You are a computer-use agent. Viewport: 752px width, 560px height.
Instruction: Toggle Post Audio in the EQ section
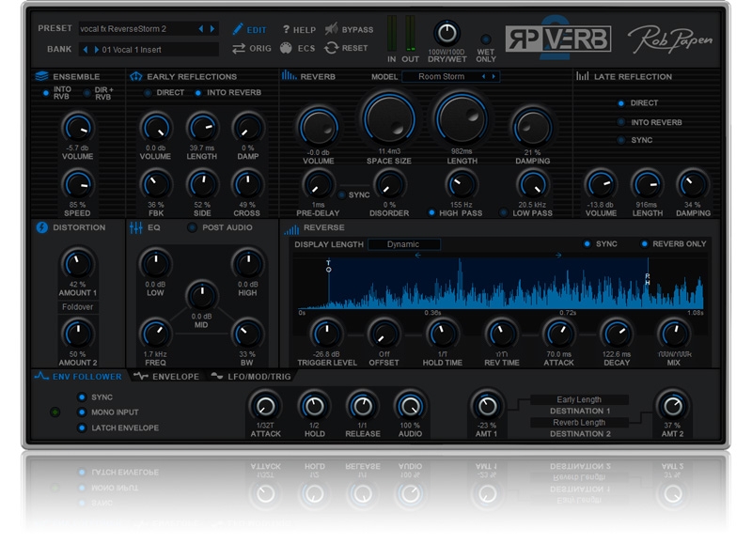point(193,227)
